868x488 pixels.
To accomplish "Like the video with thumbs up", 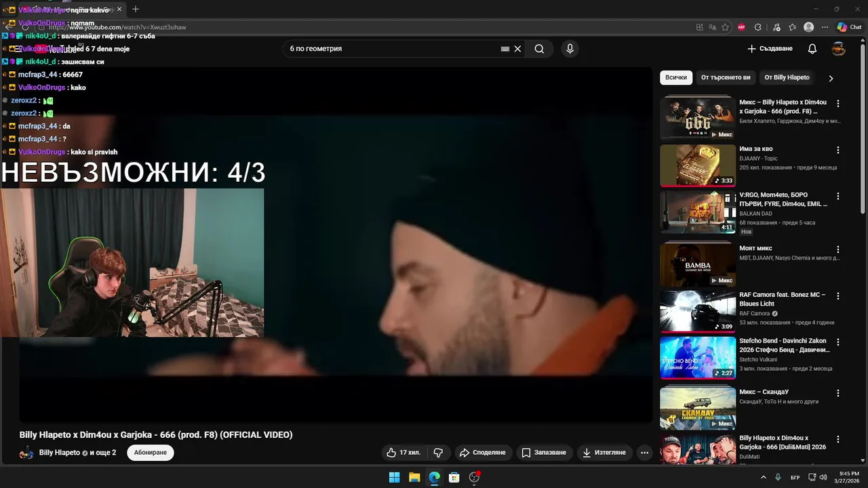I will 403,452.
